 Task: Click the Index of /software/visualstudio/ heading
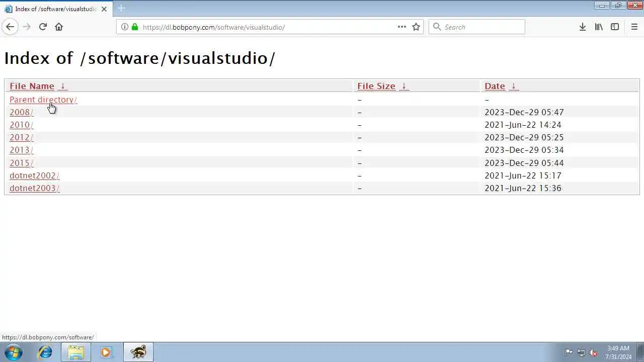click(139, 58)
